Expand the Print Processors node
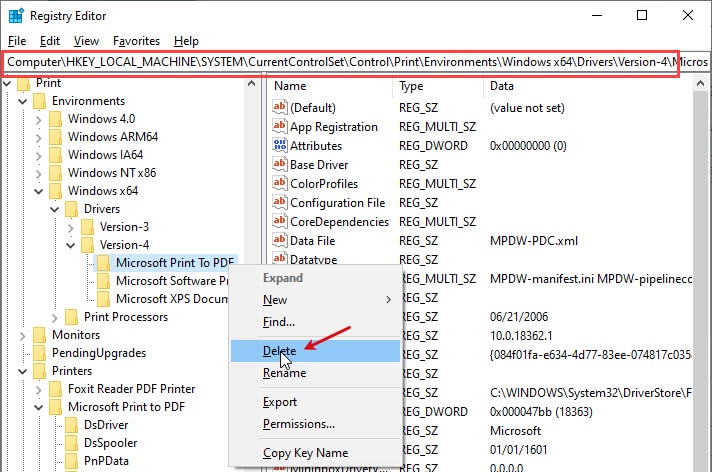 (x=55, y=318)
